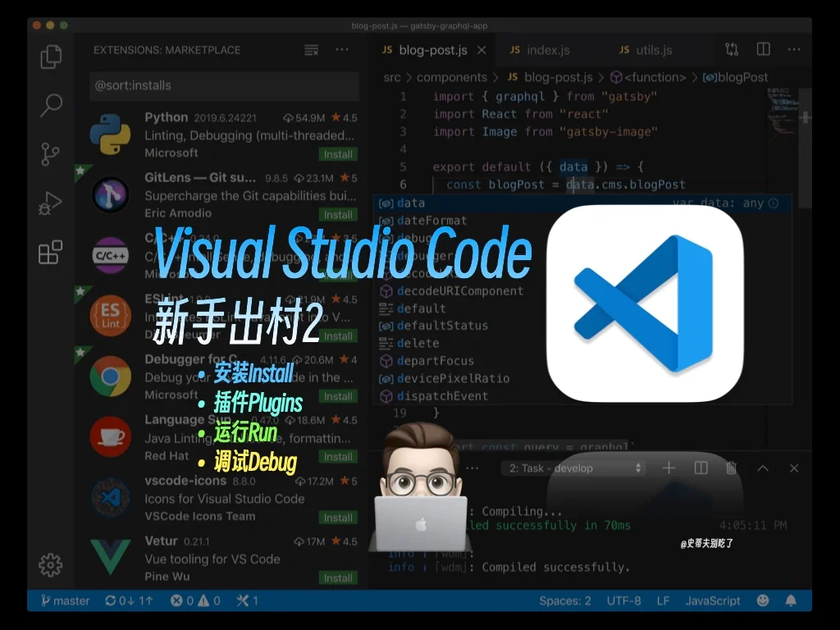Open the Run and Debug icon

click(50, 203)
